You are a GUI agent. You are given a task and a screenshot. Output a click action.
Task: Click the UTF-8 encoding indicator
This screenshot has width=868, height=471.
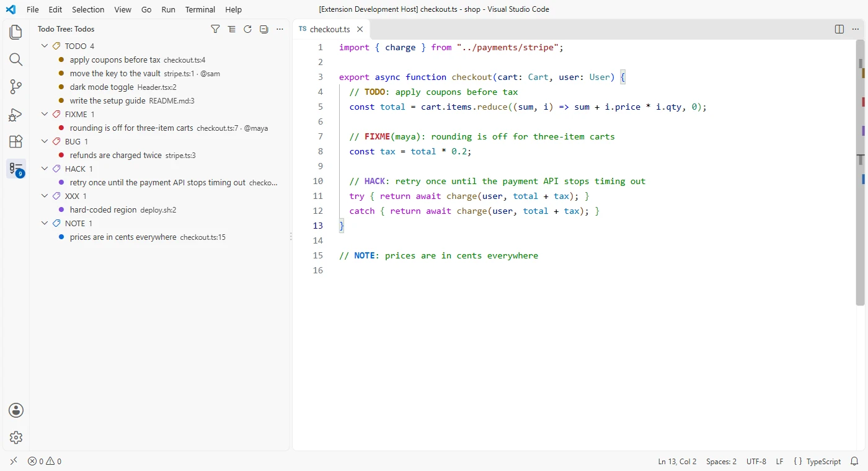coord(756,462)
